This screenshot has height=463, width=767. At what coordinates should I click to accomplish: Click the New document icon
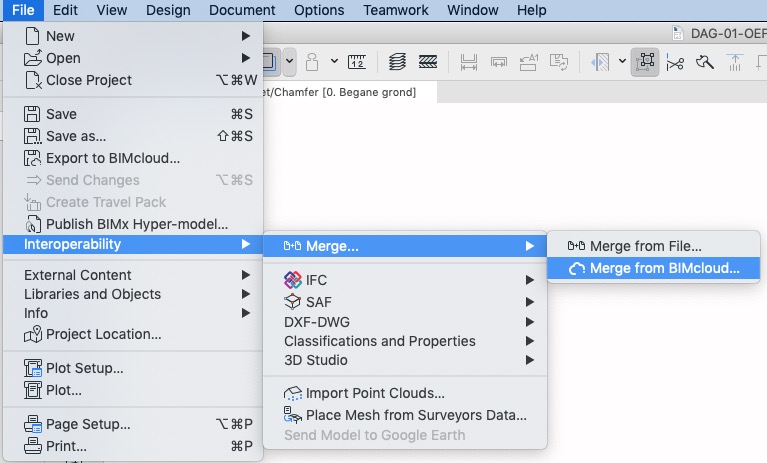32,36
